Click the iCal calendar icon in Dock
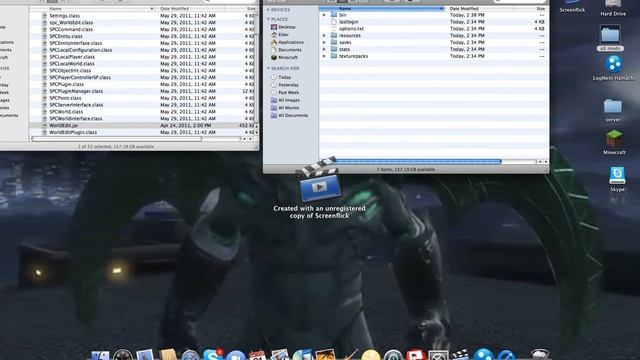 (257, 355)
